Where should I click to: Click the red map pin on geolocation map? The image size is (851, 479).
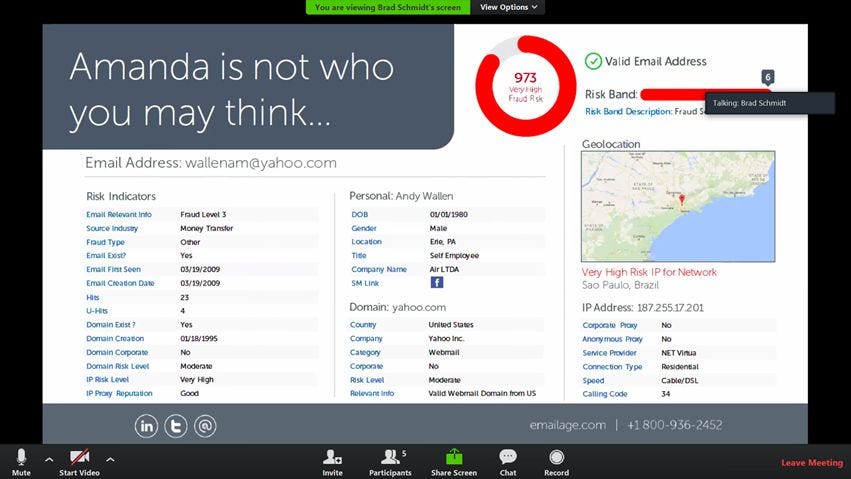pos(682,200)
